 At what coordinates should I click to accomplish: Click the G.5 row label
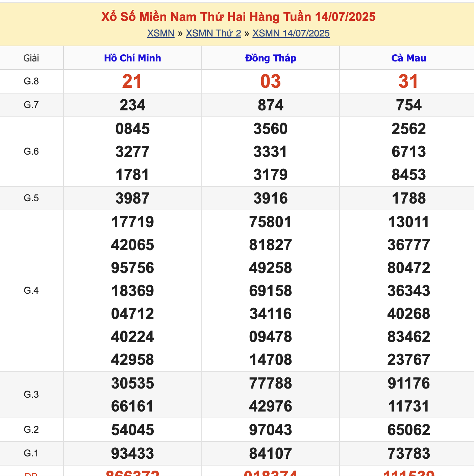pos(31,198)
